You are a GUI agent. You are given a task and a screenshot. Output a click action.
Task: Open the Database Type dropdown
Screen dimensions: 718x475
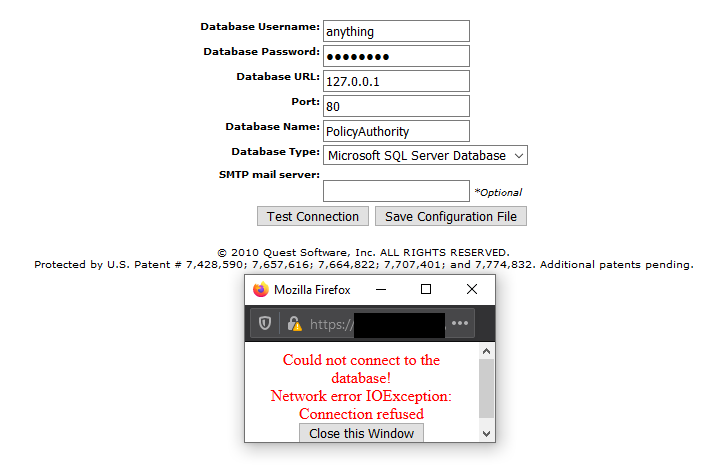425,155
